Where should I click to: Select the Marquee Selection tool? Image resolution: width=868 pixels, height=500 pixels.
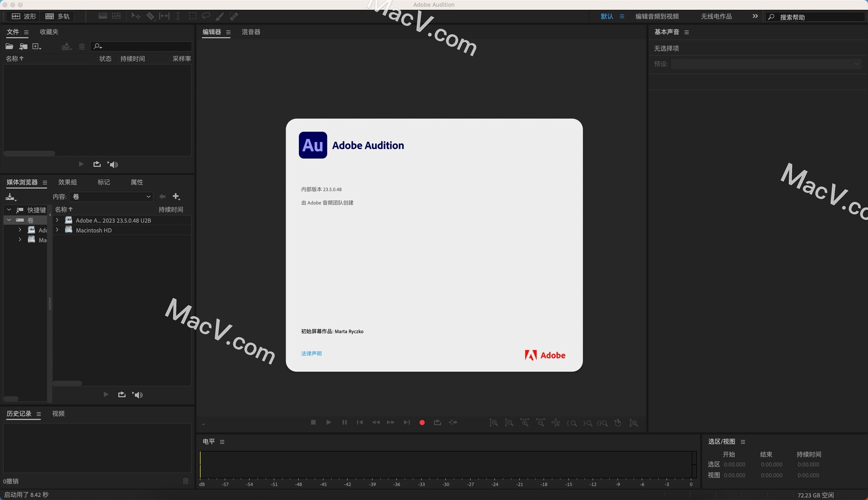pyautogui.click(x=193, y=16)
